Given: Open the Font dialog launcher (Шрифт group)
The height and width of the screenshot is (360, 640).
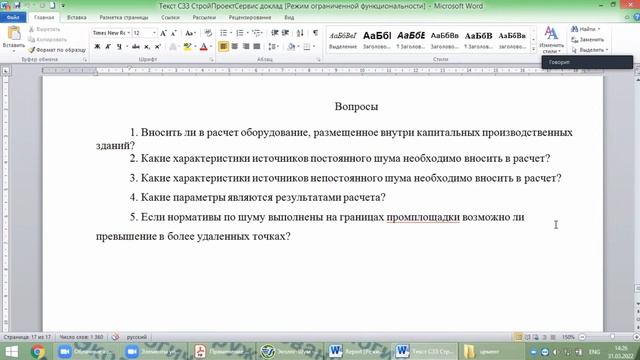Looking at the screenshot, I should (x=211, y=60).
